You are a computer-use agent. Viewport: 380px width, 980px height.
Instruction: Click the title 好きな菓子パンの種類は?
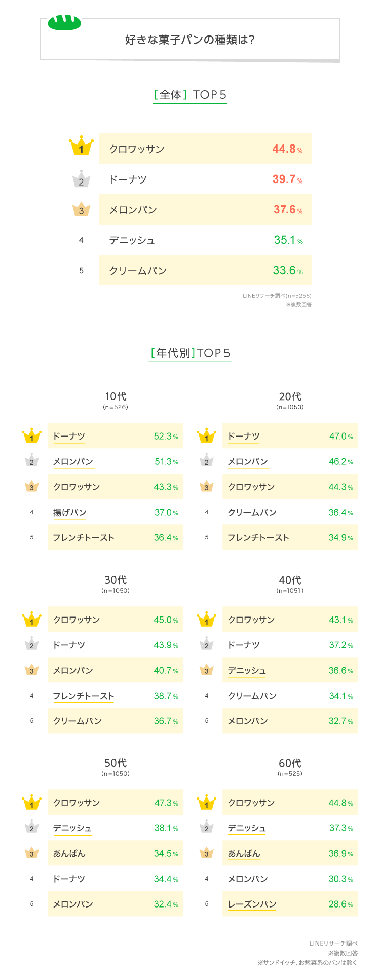pyautogui.click(x=189, y=40)
